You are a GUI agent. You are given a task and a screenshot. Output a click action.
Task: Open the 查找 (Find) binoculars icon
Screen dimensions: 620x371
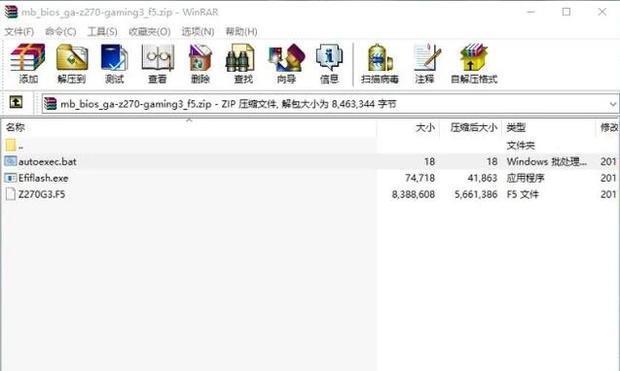243,63
